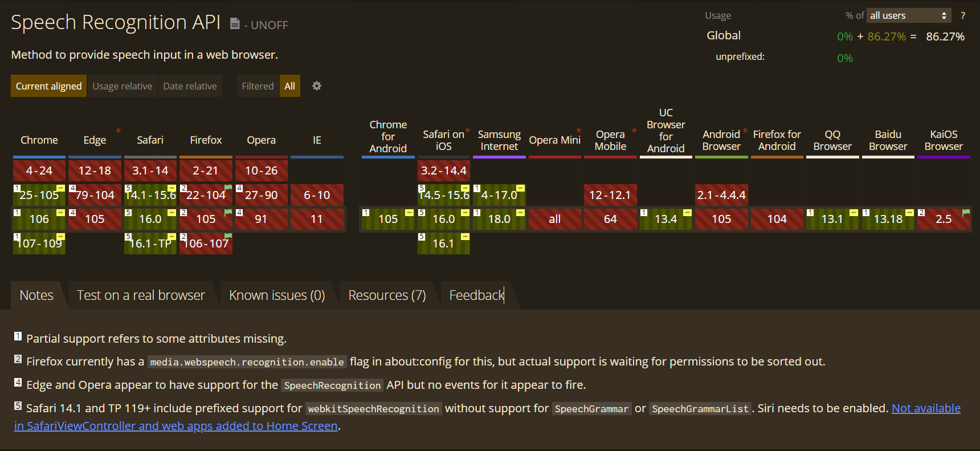Viewport: 980px width, 451px height.
Task: Click the Safari on iOS 3.2-14.4 cell
Action: (x=444, y=170)
